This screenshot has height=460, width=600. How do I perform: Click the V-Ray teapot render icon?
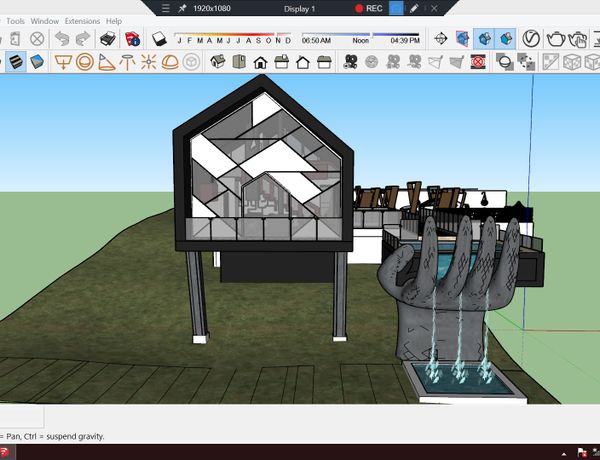(557, 39)
